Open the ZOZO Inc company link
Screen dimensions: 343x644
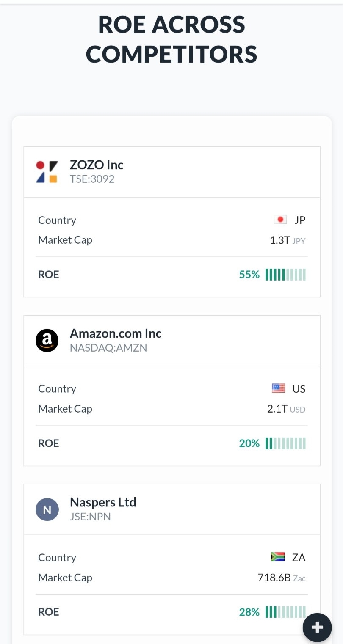coord(97,165)
